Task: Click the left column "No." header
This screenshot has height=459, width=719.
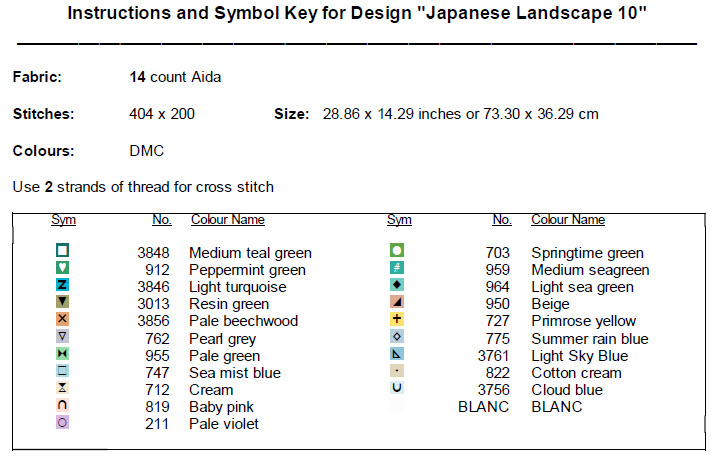Action: point(161,220)
